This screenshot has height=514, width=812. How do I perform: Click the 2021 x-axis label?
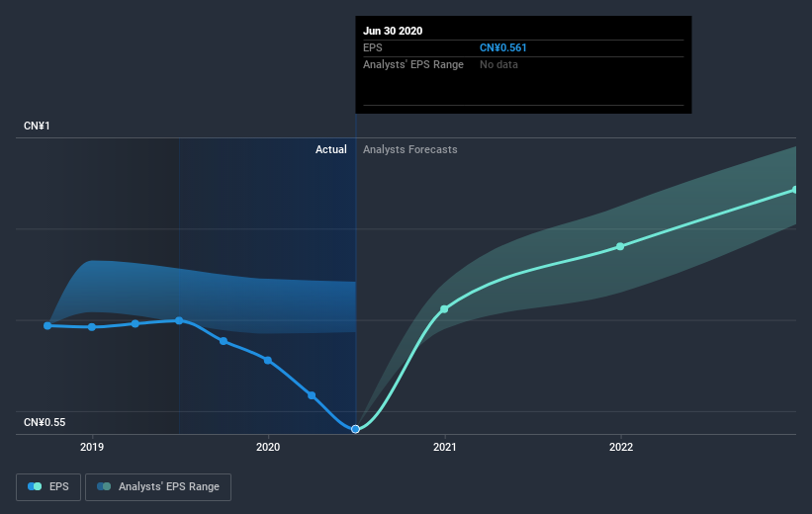[x=444, y=447]
